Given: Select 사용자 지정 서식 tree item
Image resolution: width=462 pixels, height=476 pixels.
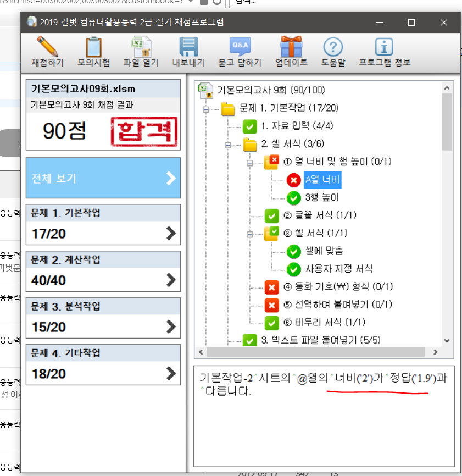Looking at the screenshot, I should tap(338, 269).
